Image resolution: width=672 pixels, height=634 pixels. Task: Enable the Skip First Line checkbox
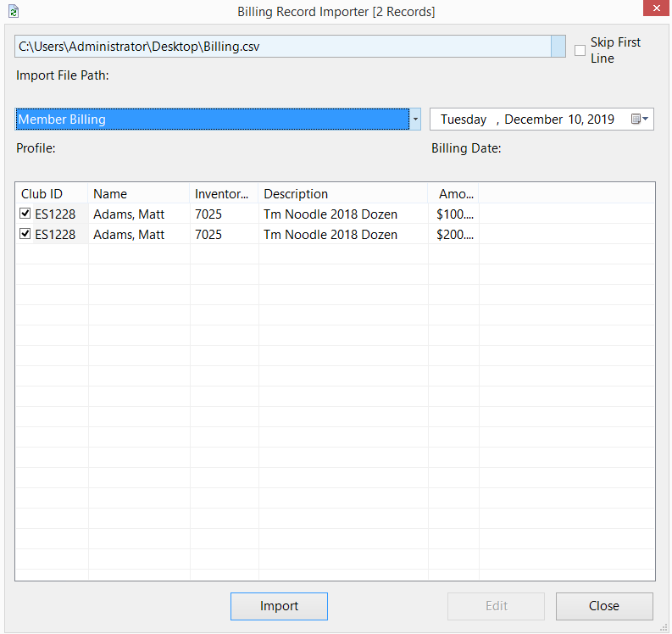click(x=580, y=51)
